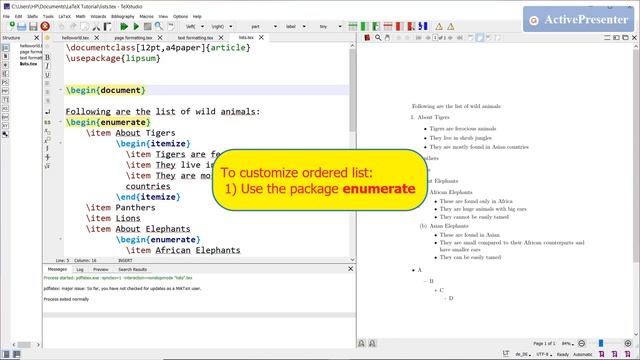Screen dimensions: 640x360
Task: Click the de_DE language status entry
Action: (x=522, y=354)
